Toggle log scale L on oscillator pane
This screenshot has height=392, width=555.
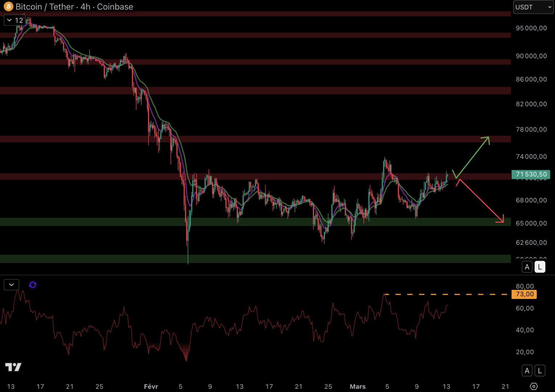[x=540, y=371]
